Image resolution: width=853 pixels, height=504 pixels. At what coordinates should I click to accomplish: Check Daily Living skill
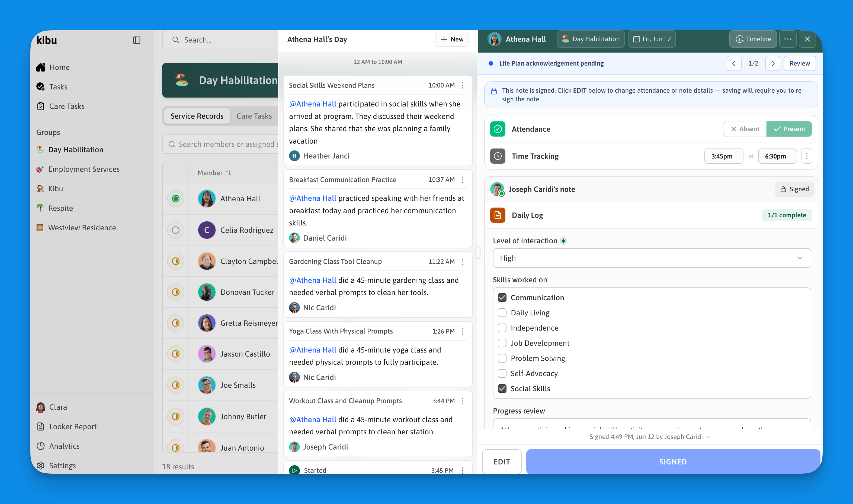pyautogui.click(x=502, y=313)
